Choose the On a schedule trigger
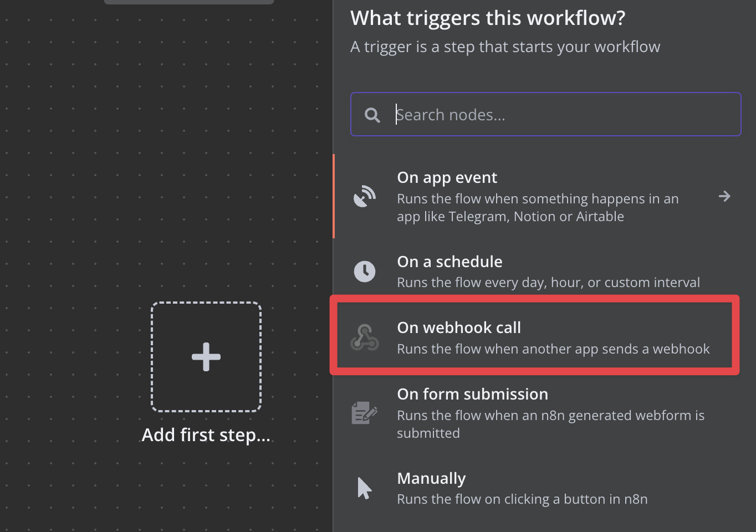Viewport: 756px width, 532px height. pos(449,262)
